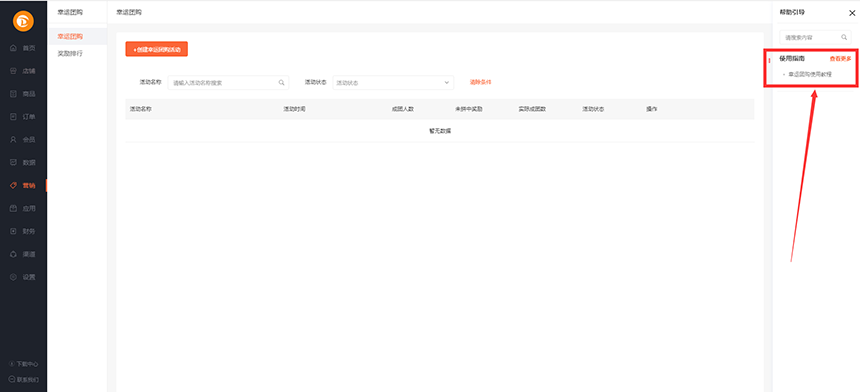
Task: Click 操作 table column header
Action: [652, 109]
